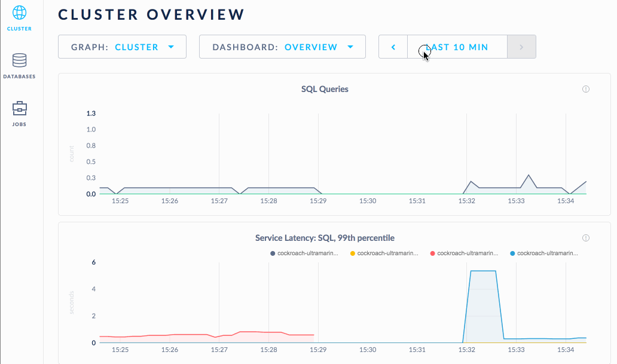
Task: Click the yellow legend dot in Service Latency
Action: coord(350,253)
